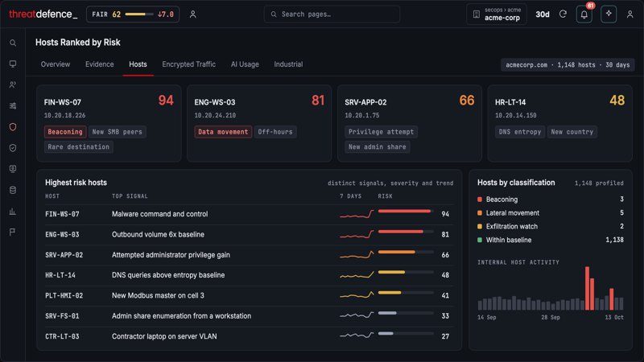Image resolution: width=644 pixels, height=362 pixels.
Task: Click the FIN-WS-07 risk bar
Action: point(406,211)
